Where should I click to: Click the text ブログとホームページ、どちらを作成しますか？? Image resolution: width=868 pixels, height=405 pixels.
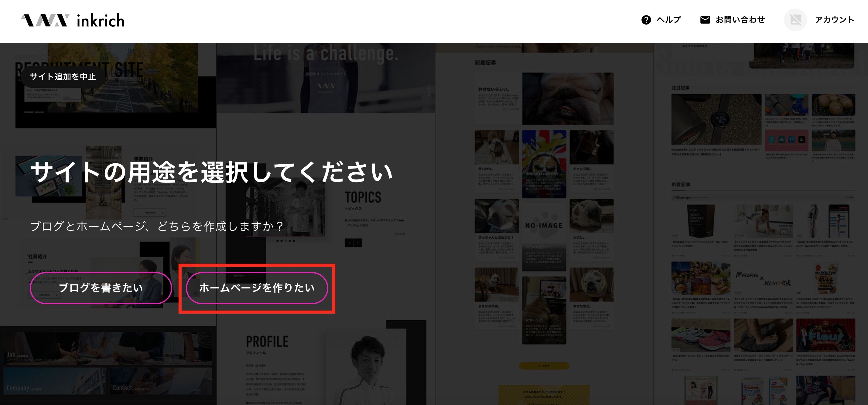[157, 226]
